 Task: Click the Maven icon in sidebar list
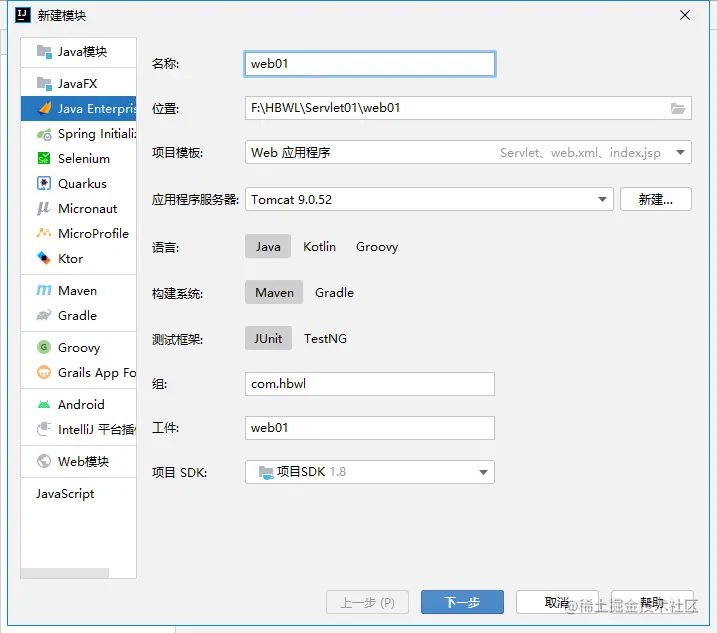click(44, 290)
